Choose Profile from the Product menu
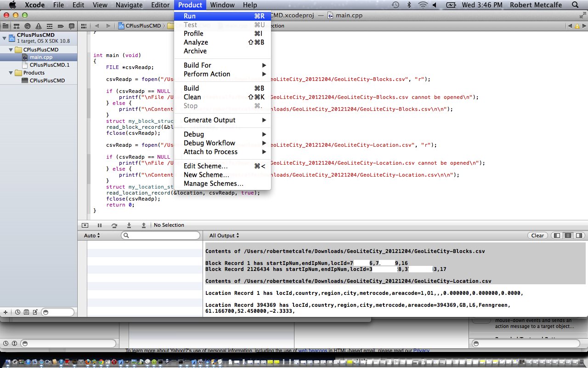Image resolution: width=588 pixels, height=368 pixels. click(223, 34)
